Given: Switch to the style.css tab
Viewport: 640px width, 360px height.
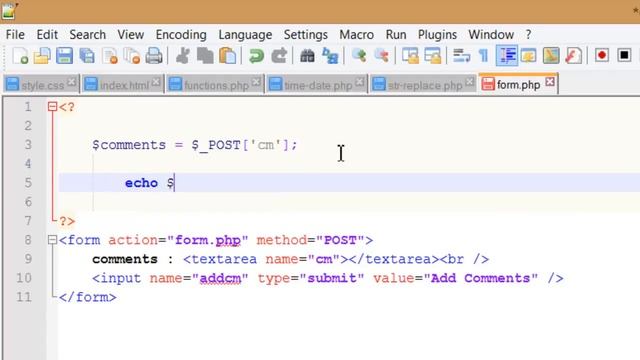Looking at the screenshot, I should (42, 85).
